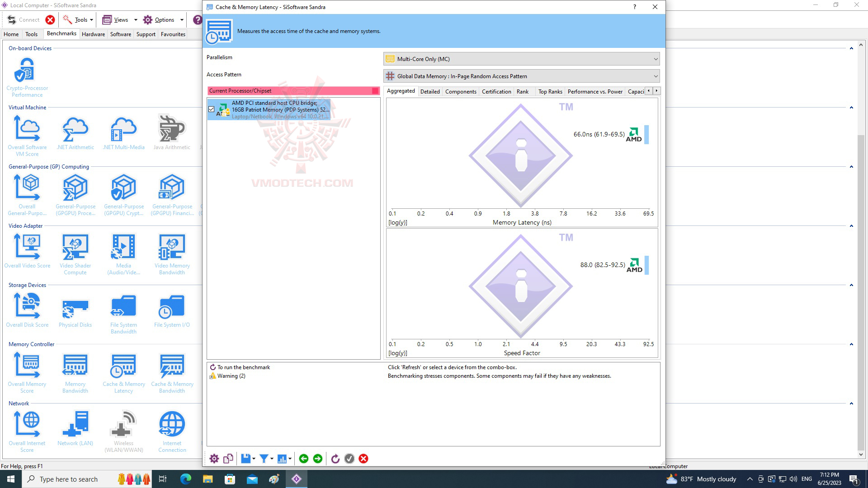Open GPGPU Cryptography benchmark icon
The height and width of the screenshot is (488, 868).
(x=123, y=195)
